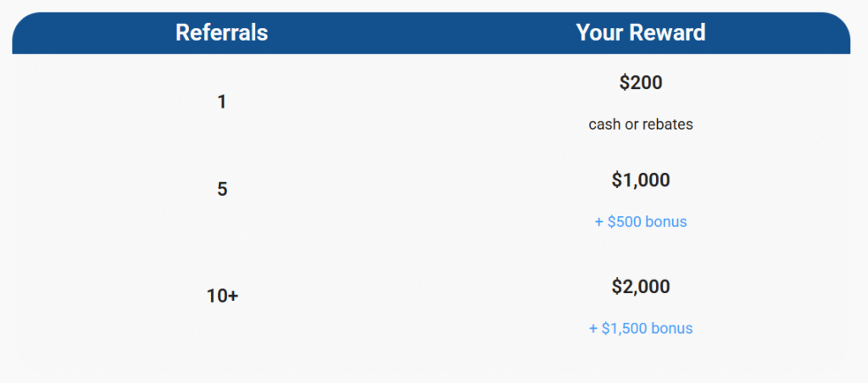Click the Referrals column header

(221, 33)
